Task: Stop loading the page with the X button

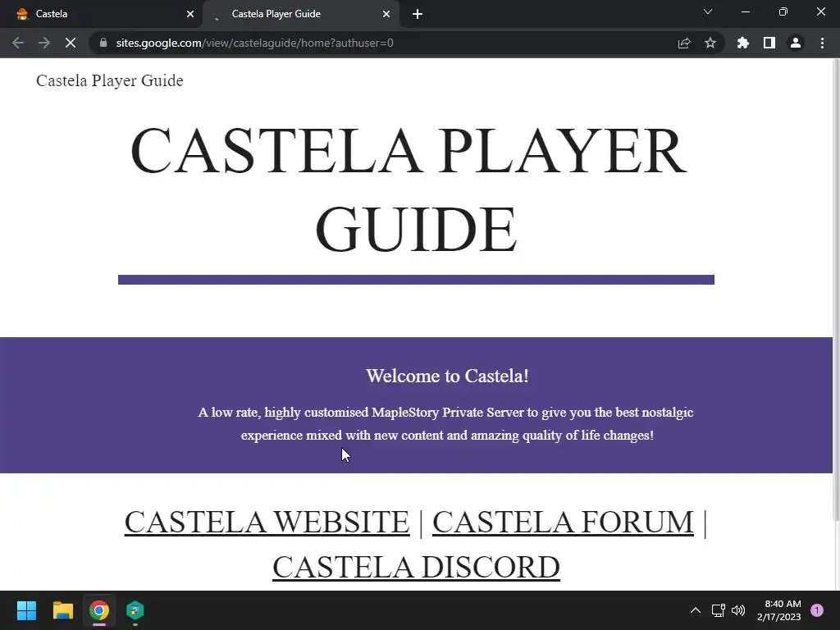Action: click(x=71, y=43)
